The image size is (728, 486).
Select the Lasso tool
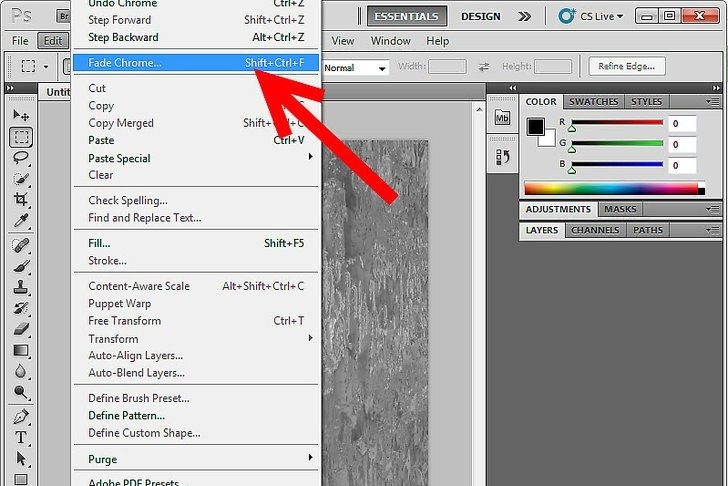click(21, 158)
